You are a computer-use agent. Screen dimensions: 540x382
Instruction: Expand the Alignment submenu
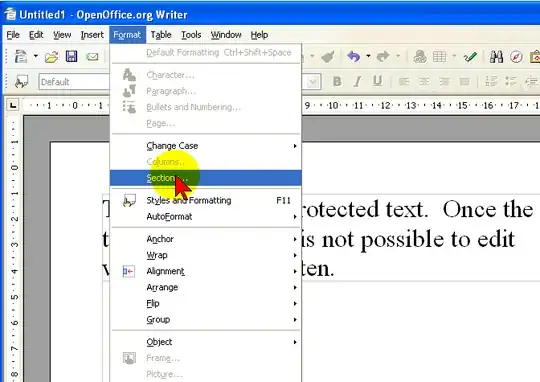(206, 271)
